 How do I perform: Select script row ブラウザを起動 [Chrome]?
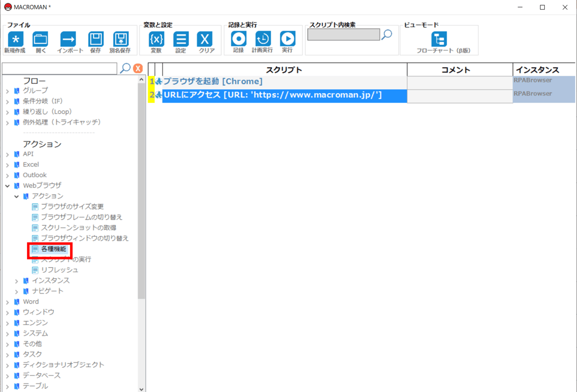[x=285, y=82]
